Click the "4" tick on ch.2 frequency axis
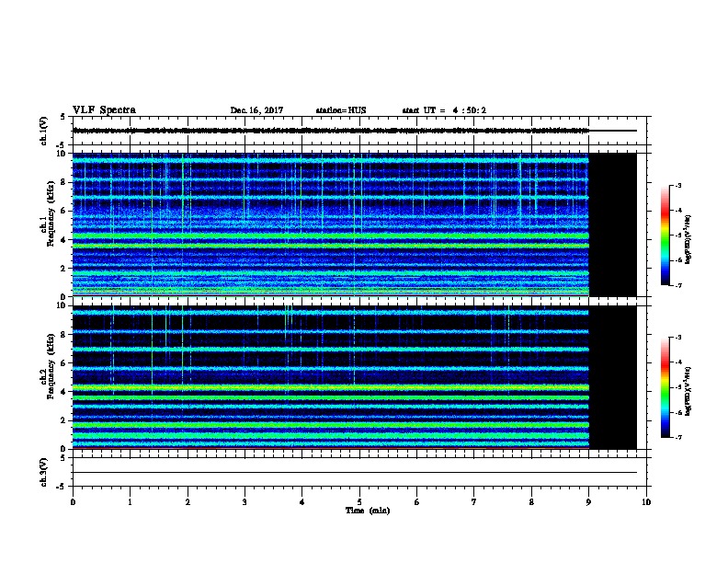 (x=64, y=392)
